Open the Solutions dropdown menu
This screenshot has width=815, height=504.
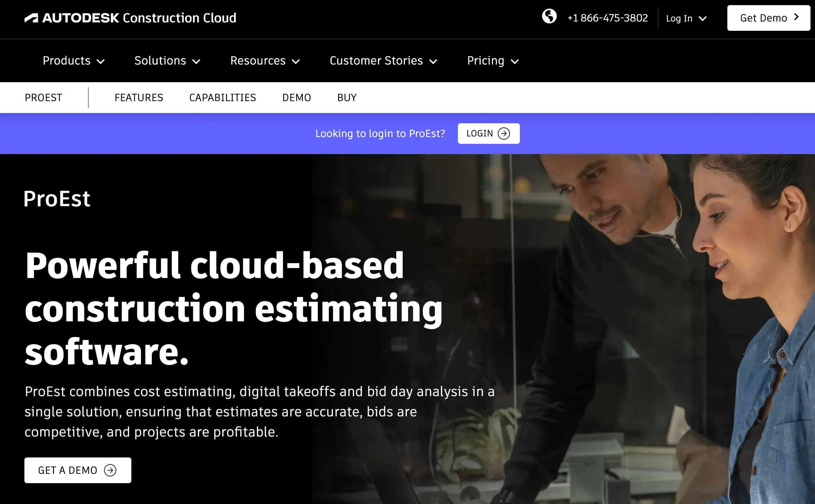[167, 61]
